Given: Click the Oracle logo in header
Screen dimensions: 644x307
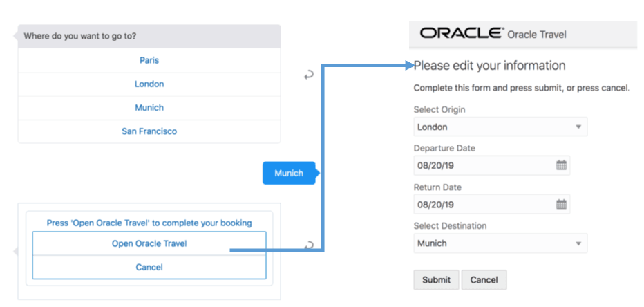Looking at the screenshot, I should 461,33.
